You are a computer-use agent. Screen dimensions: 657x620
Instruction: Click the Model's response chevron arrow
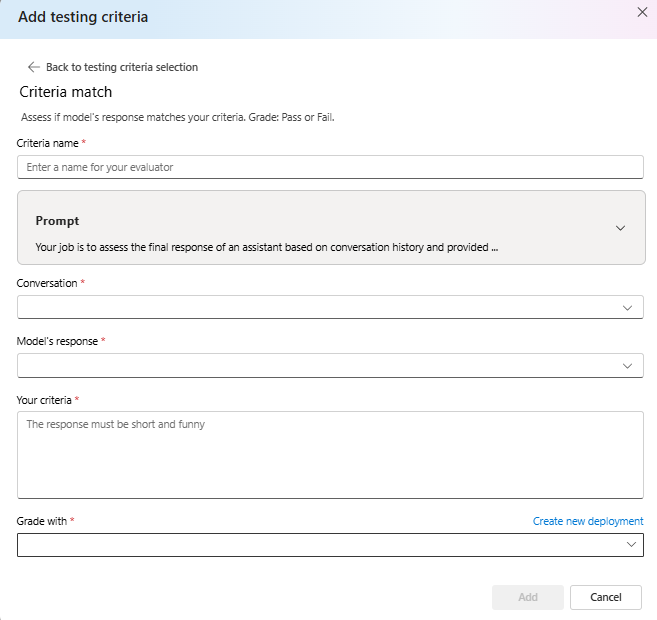coord(627,365)
